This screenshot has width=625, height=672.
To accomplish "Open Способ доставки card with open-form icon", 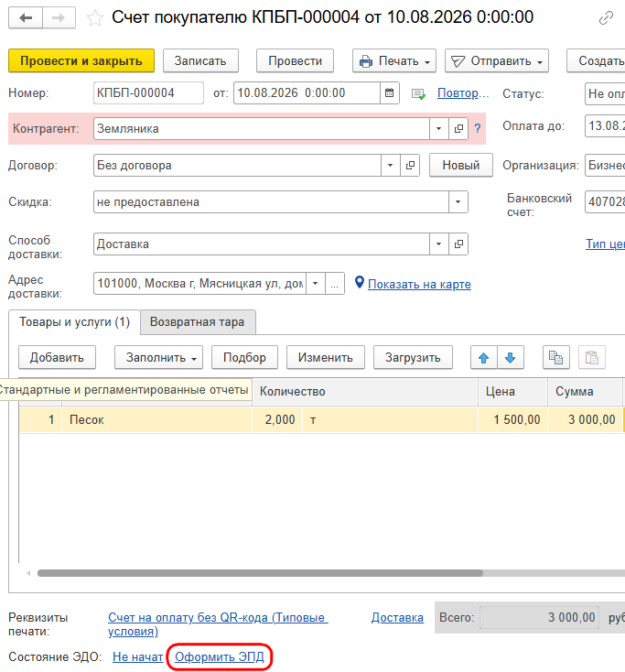I will click(x=458, y=244).
